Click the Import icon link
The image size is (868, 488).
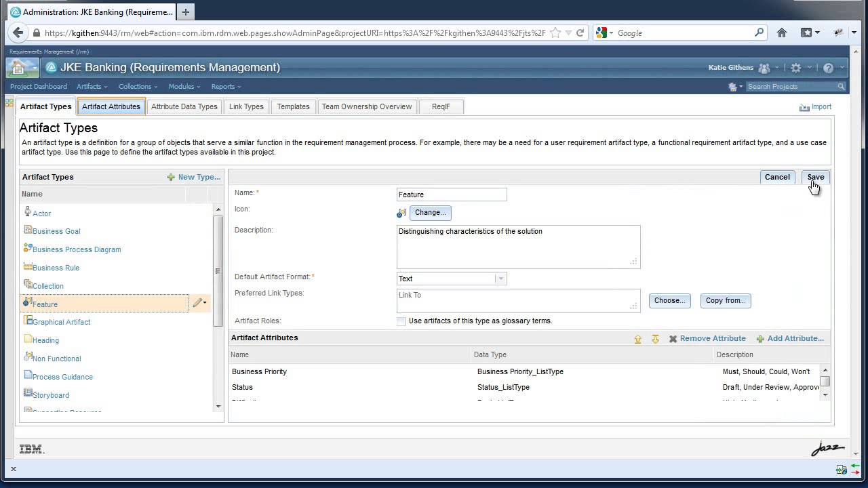tap(804, 107)
